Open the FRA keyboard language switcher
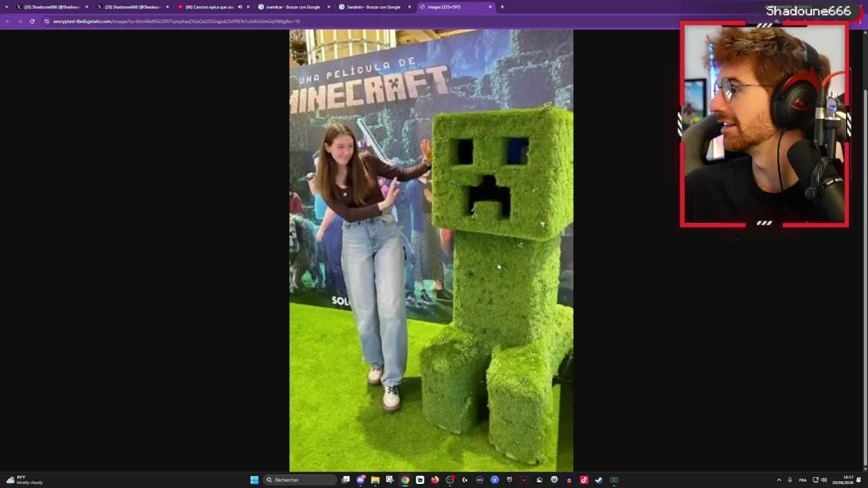The width and height of the screenshot is (868, 488). [803, 480]
